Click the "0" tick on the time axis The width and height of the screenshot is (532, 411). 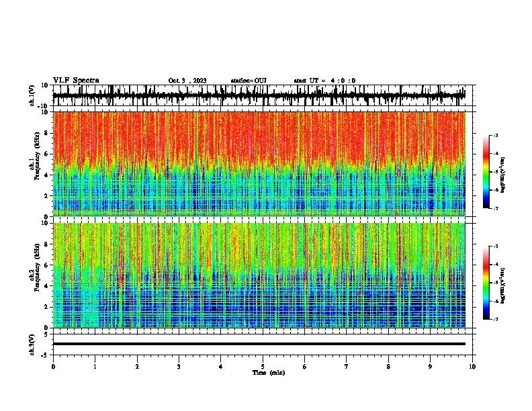tap(53, 367)
